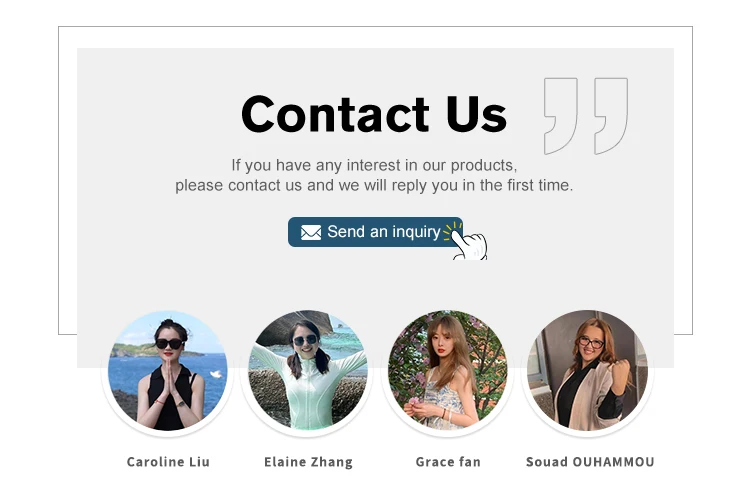The width and height of the screenshot is (750, 502).
Task: Send an inquiry via the blue button
Action: pos(375,232)
